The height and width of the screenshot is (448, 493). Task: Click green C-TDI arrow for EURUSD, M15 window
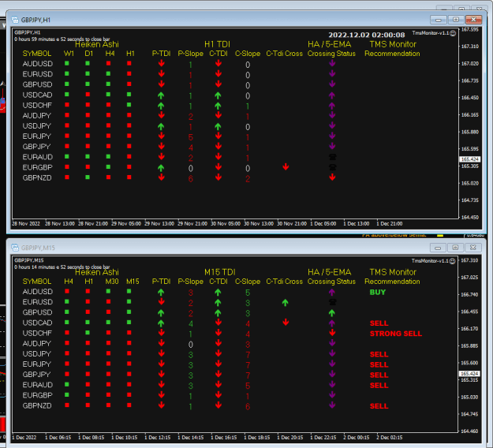click(x=218, y=302)
